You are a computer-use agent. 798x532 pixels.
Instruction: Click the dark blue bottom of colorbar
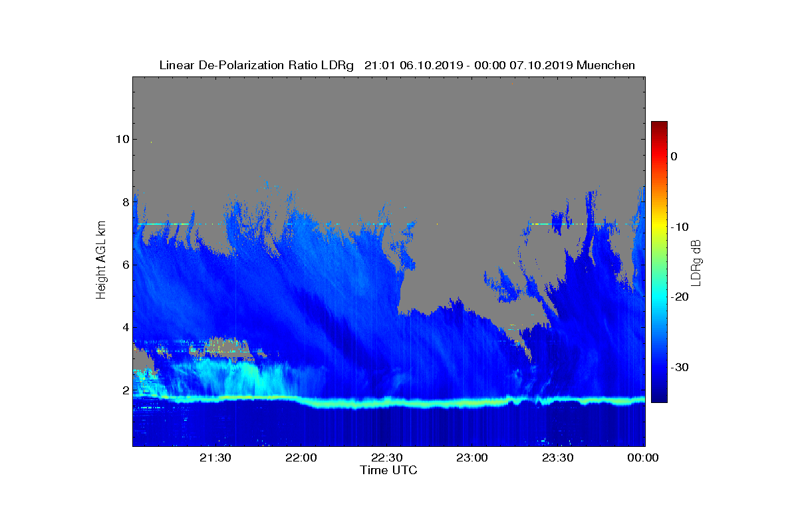(659, 397)
